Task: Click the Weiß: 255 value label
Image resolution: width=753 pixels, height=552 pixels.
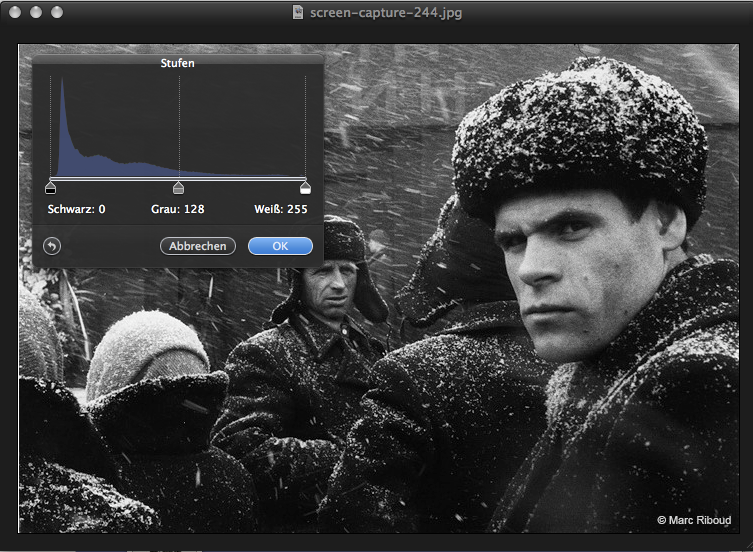Action: 281,209
